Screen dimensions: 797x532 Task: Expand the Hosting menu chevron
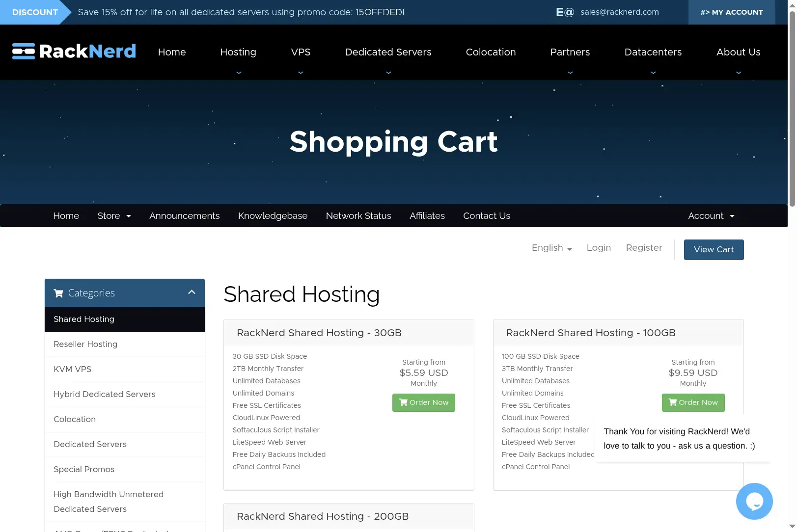coord(239,73)
